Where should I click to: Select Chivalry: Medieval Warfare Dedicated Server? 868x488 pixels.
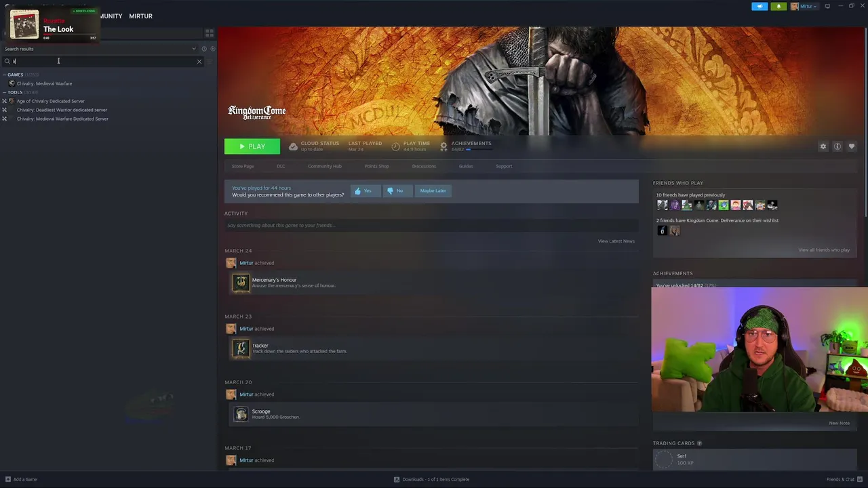click(x=62, y=119)
